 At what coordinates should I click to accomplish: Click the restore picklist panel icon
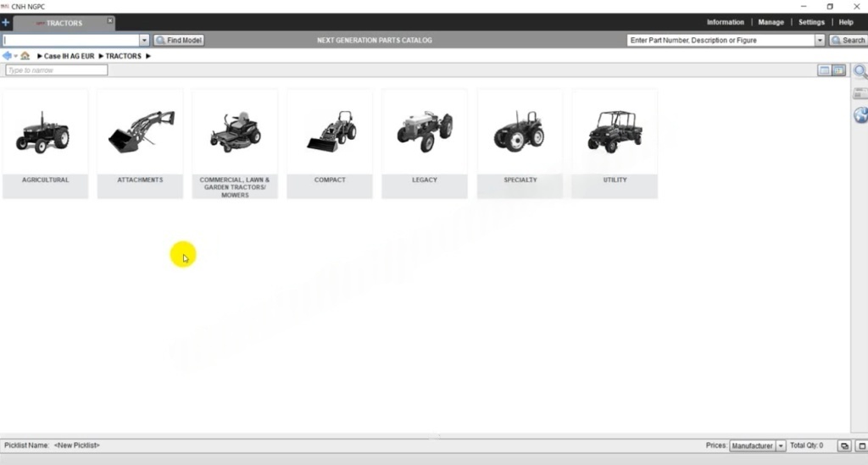tap(843, 446)
